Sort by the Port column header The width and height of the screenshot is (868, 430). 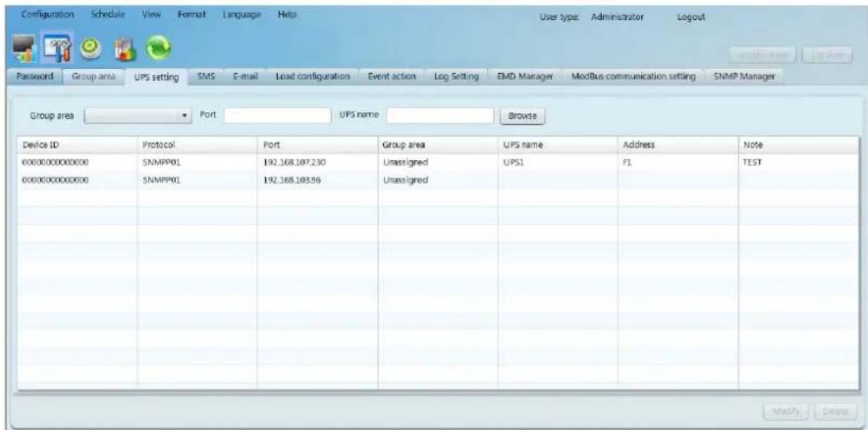coord(317,144)
